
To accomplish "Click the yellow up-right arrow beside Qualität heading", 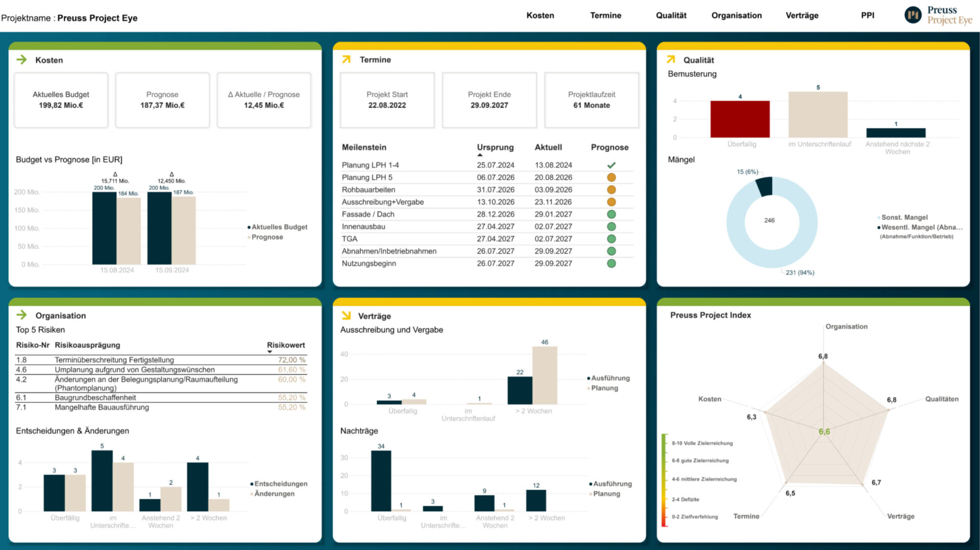I will 671,59.
